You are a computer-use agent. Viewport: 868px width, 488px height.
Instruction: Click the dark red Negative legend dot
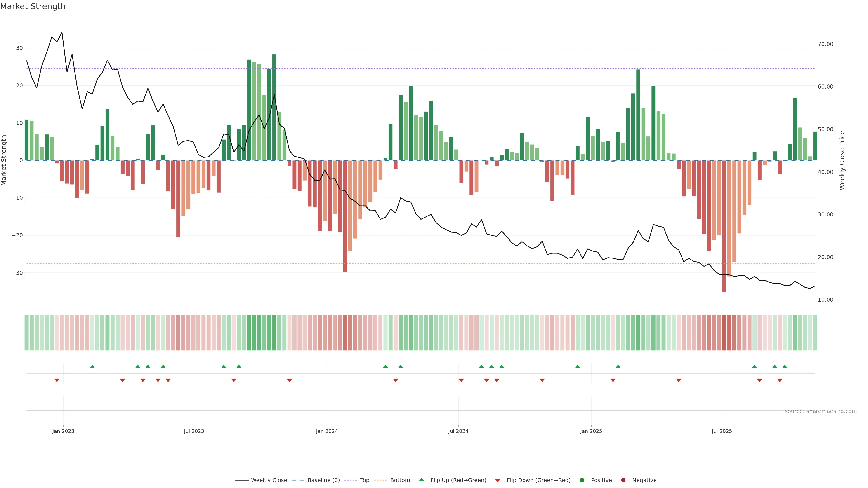coord(623,480)
